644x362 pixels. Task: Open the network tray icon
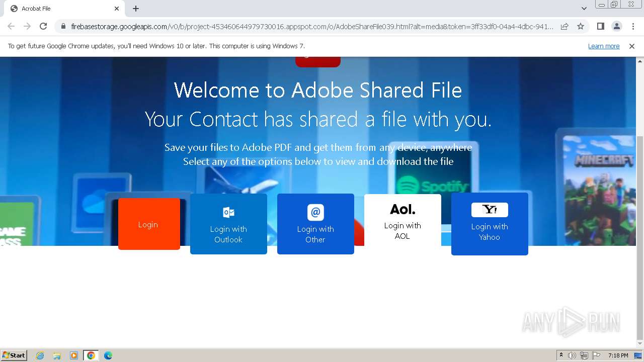coord(584,355)
